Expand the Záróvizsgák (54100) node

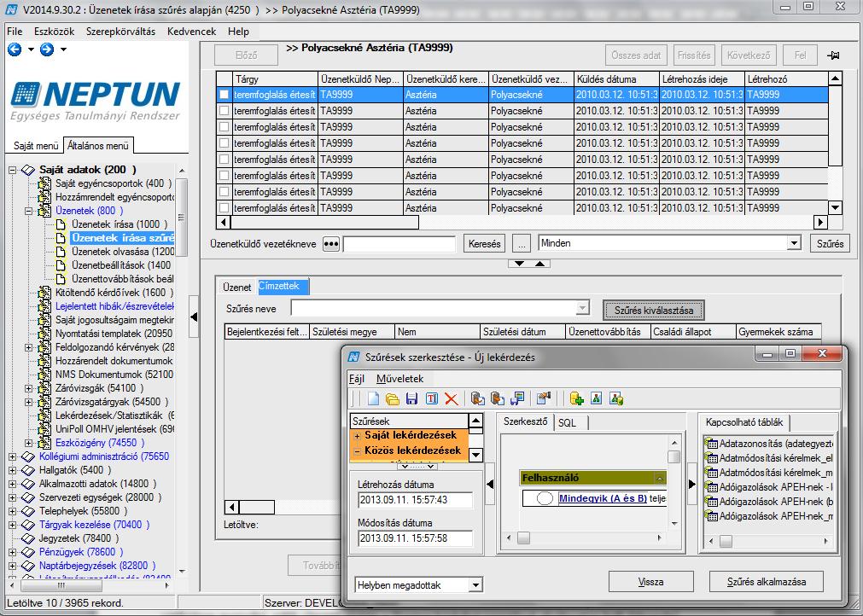tap(29, 388)
